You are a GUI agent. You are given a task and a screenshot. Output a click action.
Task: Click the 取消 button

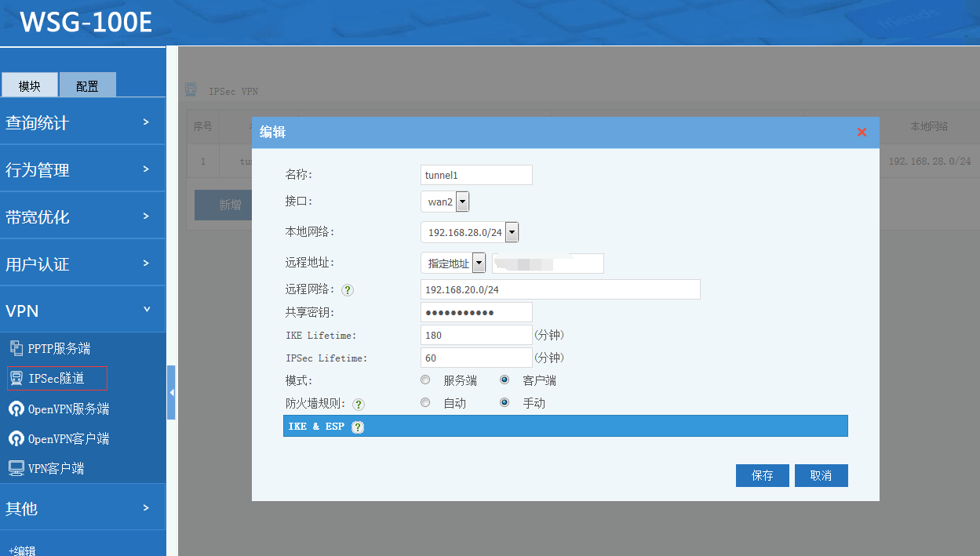(x=821, y=475)
